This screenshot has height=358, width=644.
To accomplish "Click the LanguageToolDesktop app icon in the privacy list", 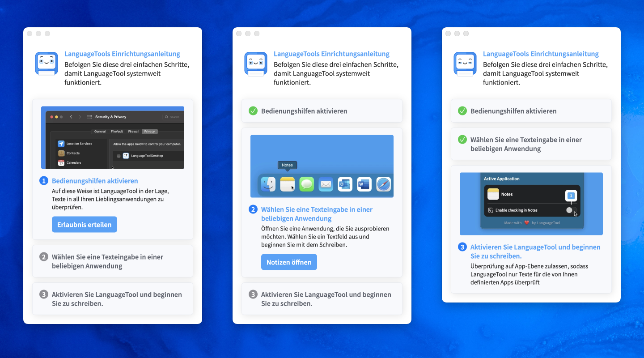I will [126, 156].
